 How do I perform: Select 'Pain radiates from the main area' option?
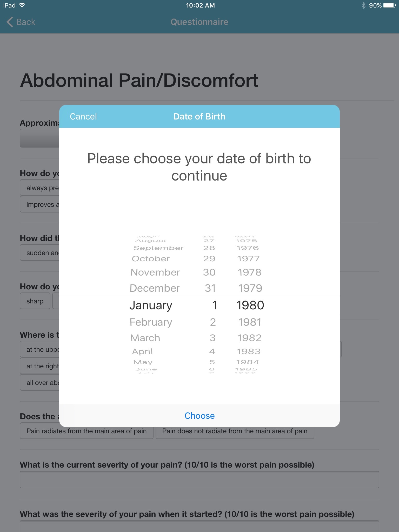87,431
